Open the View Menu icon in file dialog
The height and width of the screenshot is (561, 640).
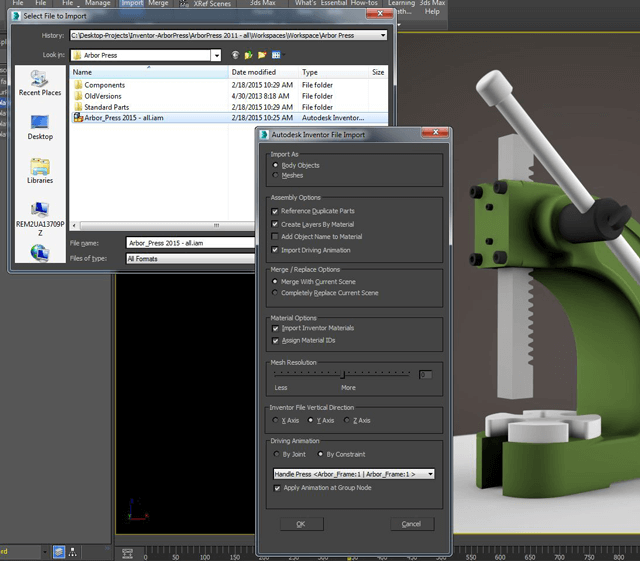tap(276, 55)
